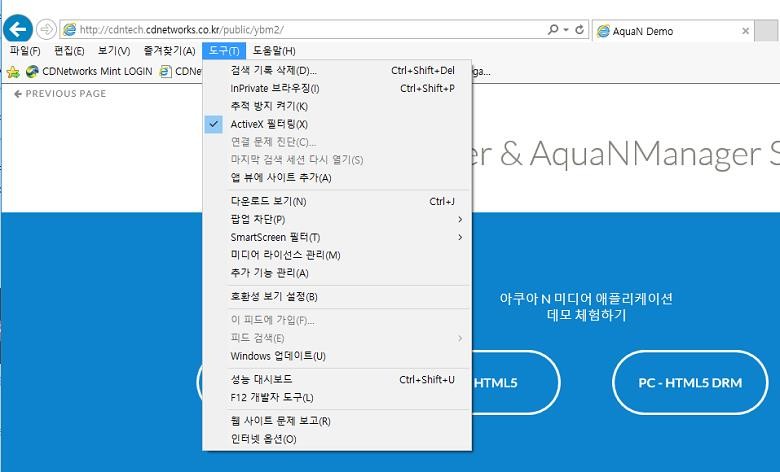Click the 아쿠아 N 미디어 애플리케이션 heading text
Screen dimensions: 780x472
[x=586, y=298]
